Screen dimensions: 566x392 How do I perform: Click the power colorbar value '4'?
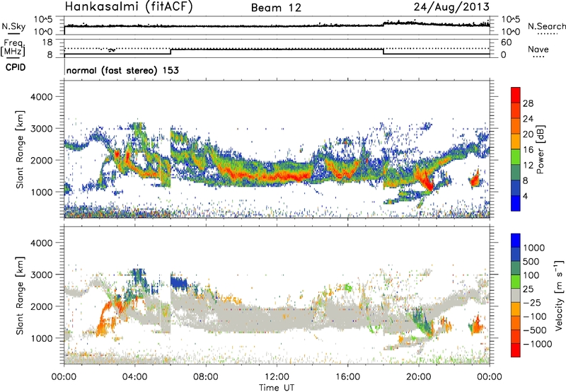pyautogui.click(x=526, y=196)
